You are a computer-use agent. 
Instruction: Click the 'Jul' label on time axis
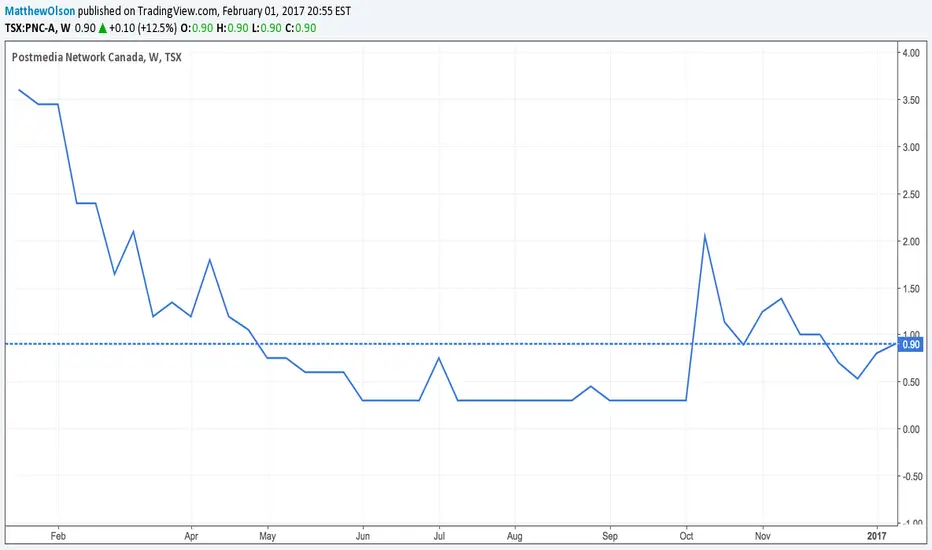click(439, 536)
